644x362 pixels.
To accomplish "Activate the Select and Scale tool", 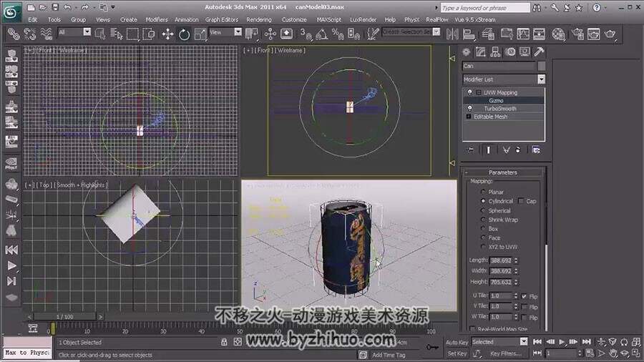I will click(200, 34).
